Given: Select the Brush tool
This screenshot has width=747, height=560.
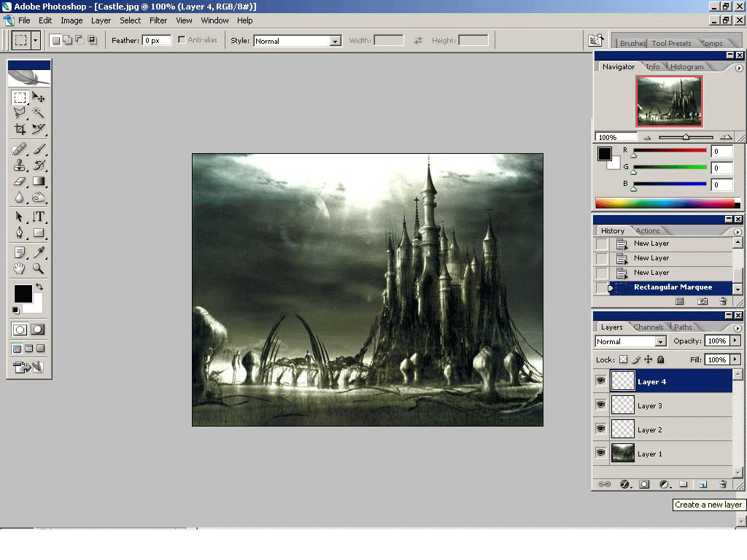Looking at the screenshot, I should (x=38, y=149).
